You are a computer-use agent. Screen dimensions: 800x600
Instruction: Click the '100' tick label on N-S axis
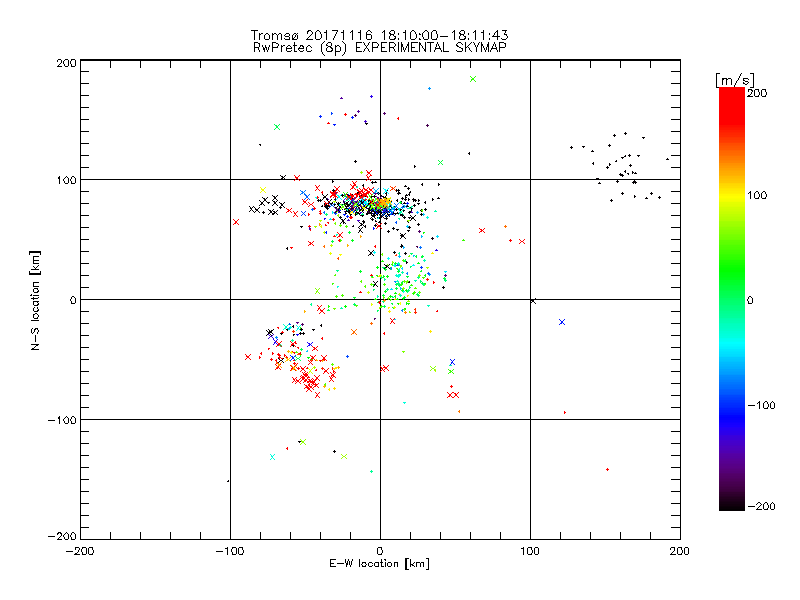(67, 180)
